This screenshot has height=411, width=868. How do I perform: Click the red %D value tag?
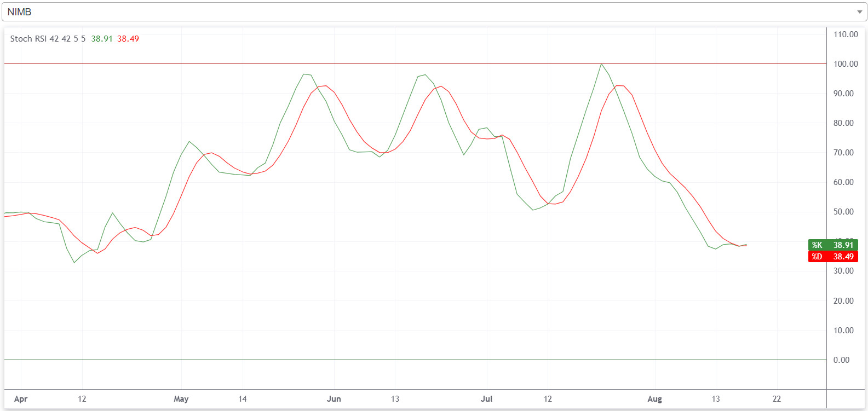[x=832, y=257]
